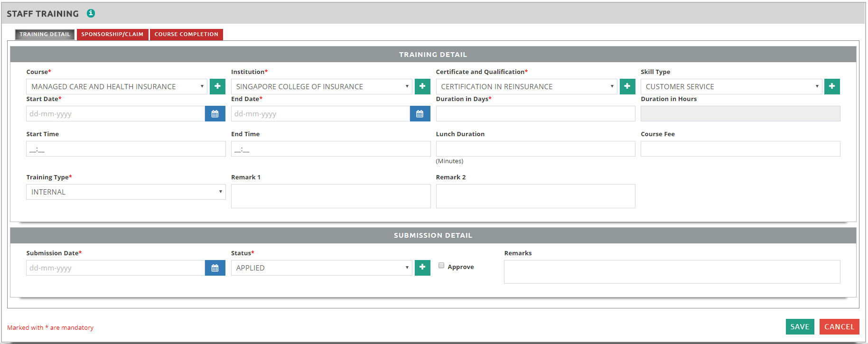Tick the Approve checkbox
Viewport: 868px width, 344px height.
tap(441, 266)
